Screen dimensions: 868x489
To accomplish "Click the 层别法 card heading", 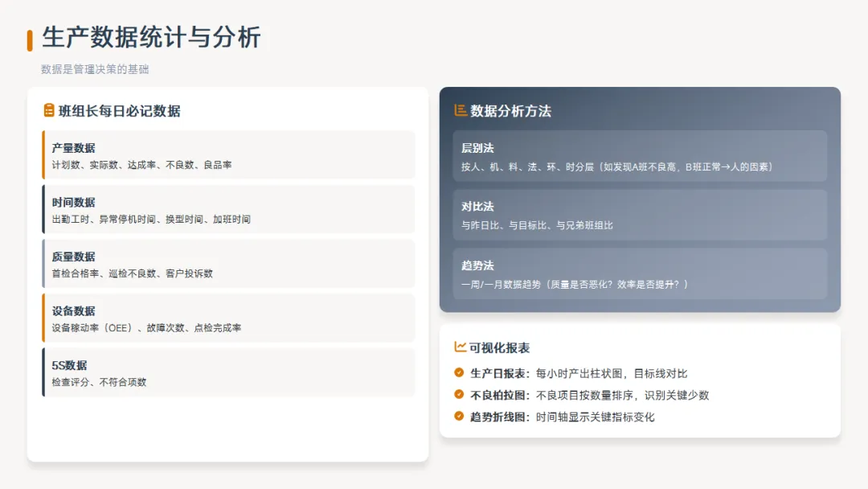I will tap(477, 148).
